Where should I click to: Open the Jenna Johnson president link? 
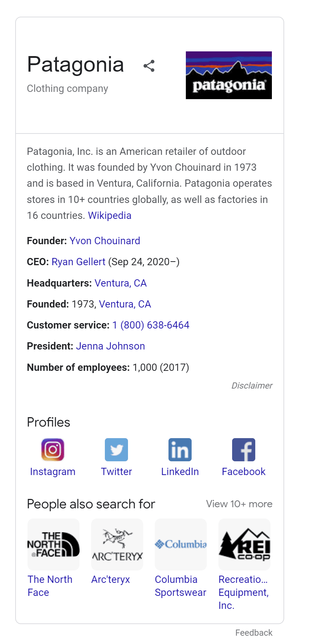pyautogui.click(x=110, y=346)
